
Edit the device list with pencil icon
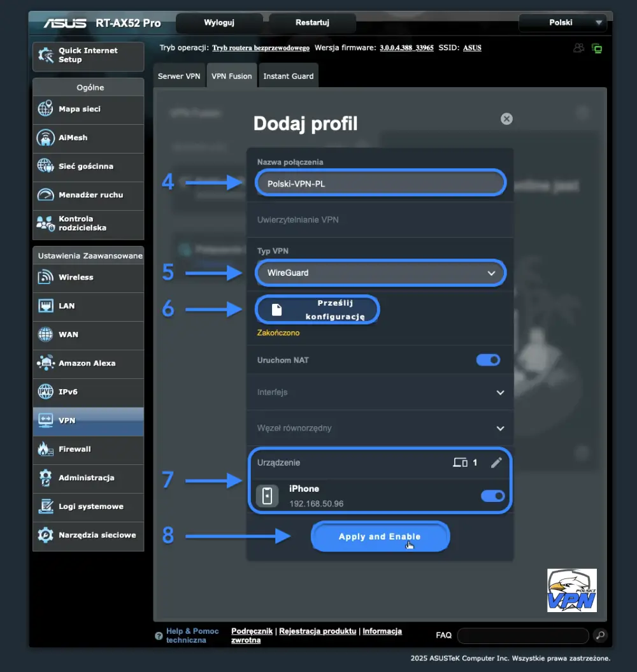(x=497, y=463)
